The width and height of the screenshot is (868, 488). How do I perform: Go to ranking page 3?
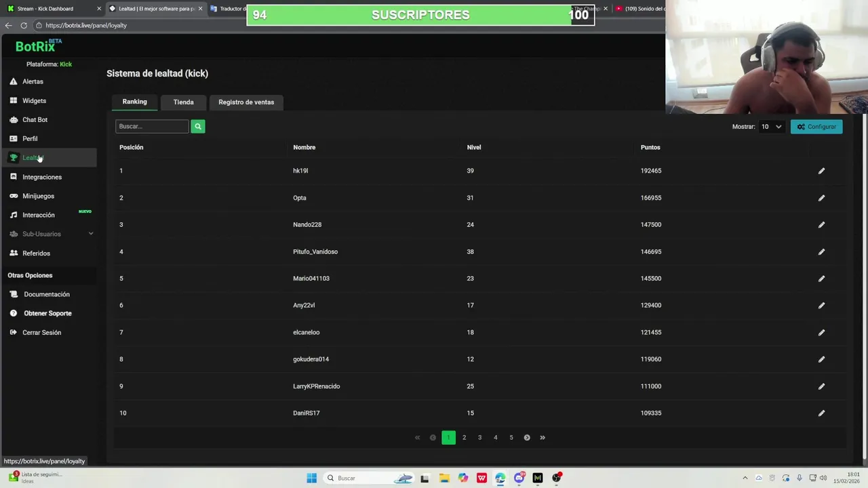click(x=479, y=438)
